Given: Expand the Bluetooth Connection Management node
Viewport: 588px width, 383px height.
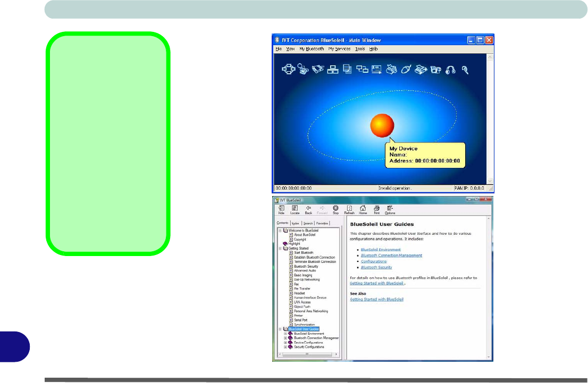Looking at the screenshot, I should click(x=285, y=338).
